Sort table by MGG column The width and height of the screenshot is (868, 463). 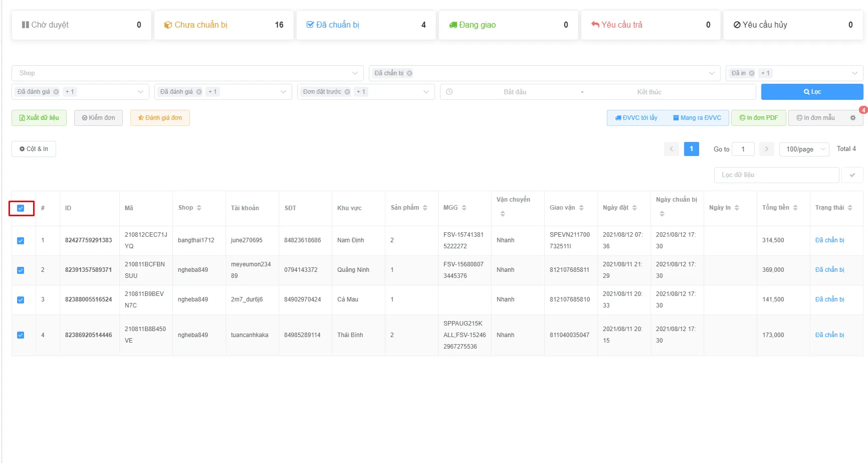point(464,208)
